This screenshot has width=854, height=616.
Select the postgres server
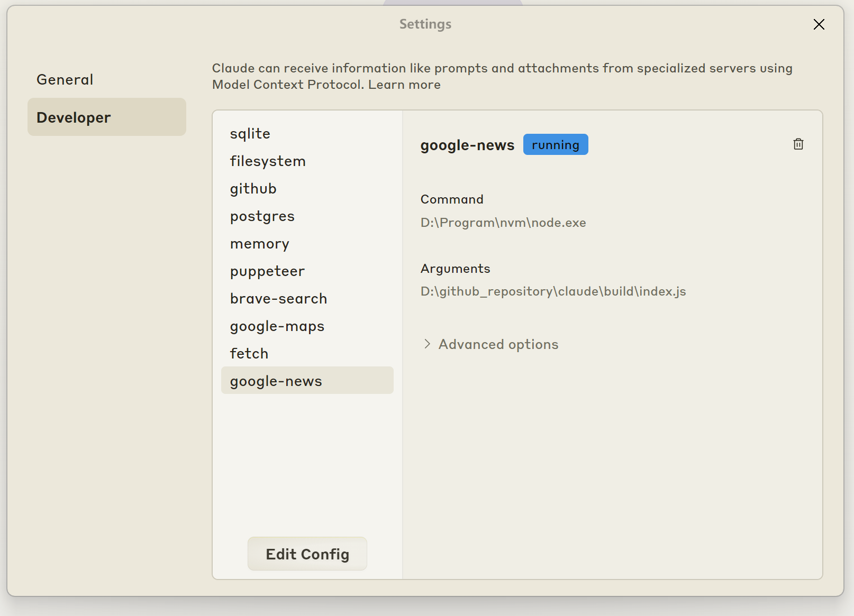(x=262, y=216)
